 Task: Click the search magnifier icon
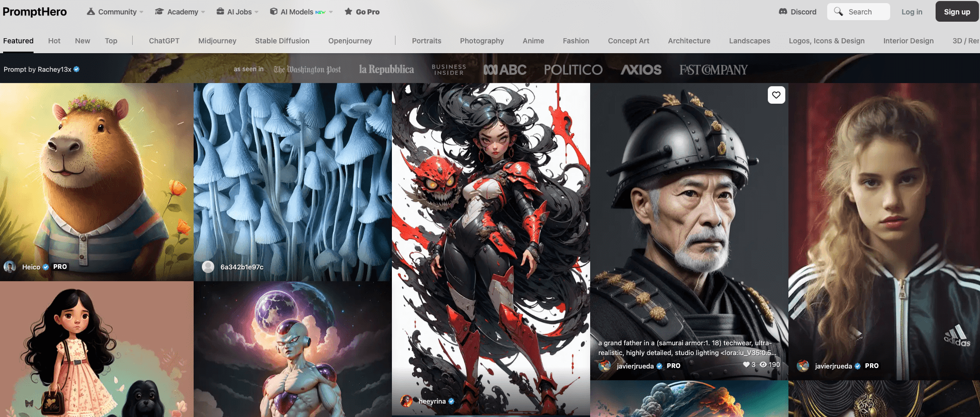tap(839, 12)
